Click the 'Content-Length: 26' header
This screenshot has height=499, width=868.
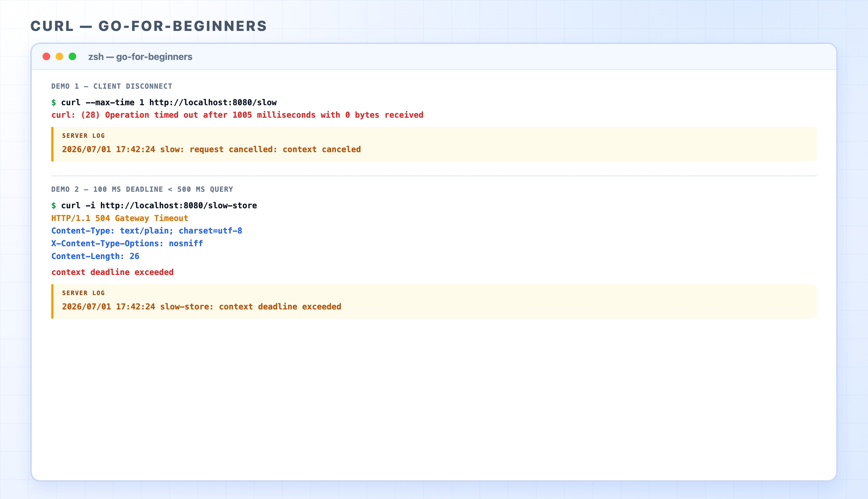[95, 256]
